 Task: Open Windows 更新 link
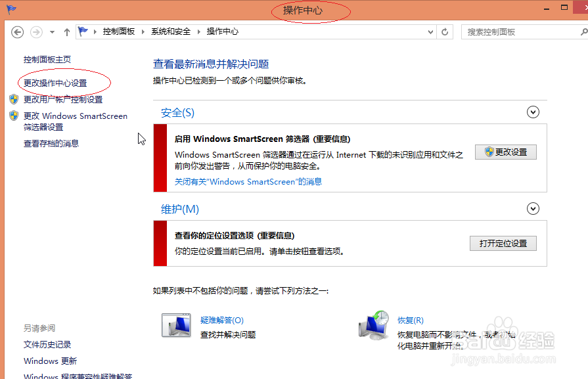tap(50, 361)
